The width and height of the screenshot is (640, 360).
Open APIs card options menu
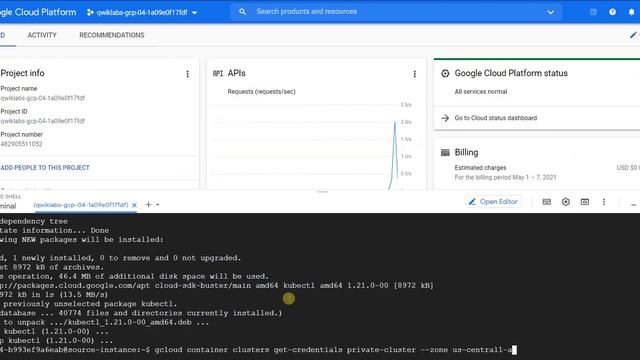coord(415,74)
